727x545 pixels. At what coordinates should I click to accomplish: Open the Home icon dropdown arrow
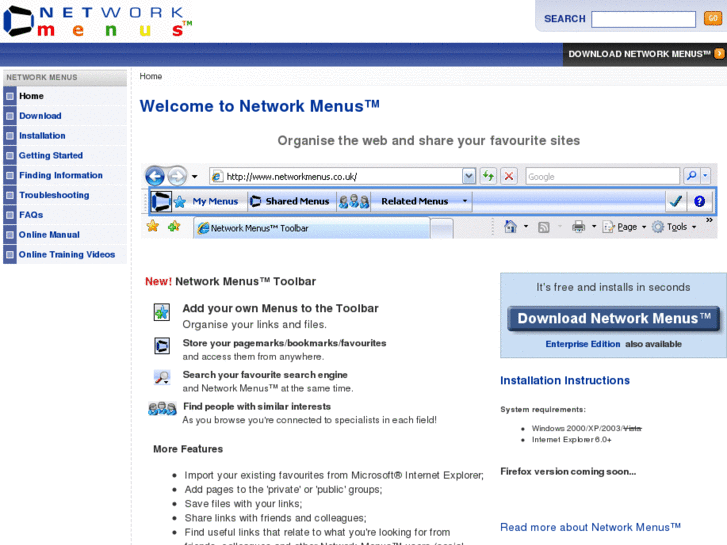[x=526, y=226]
